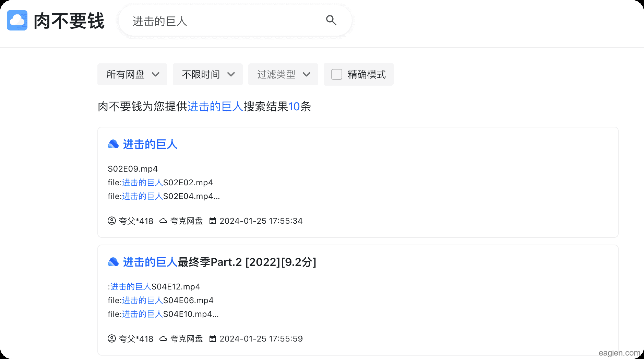Viewport: 644px width, 359px height.
Task: Click user avatar icon in first result
Action: [x=112, y=221]
